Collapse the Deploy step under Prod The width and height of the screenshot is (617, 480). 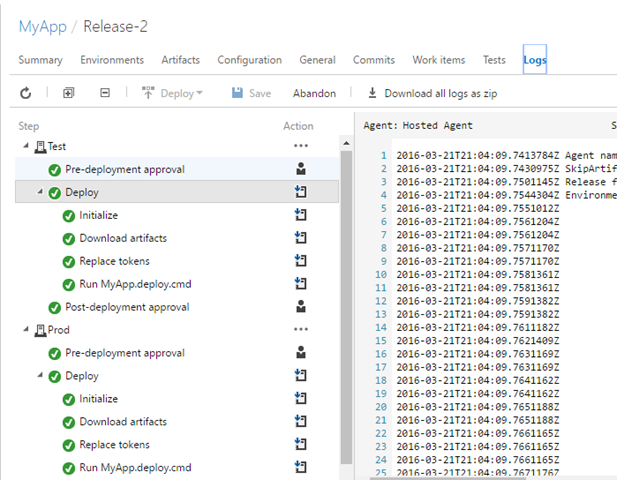(x=40, y=375)
